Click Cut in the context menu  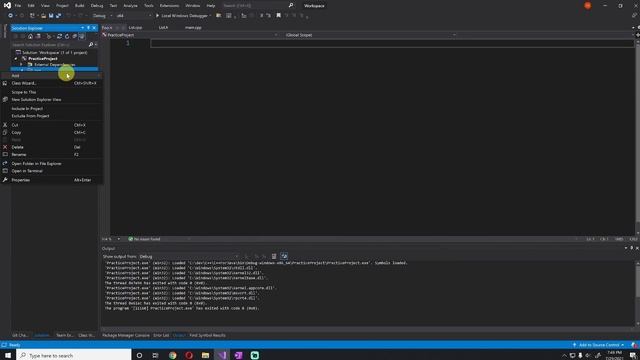click(x=51, y=125)
